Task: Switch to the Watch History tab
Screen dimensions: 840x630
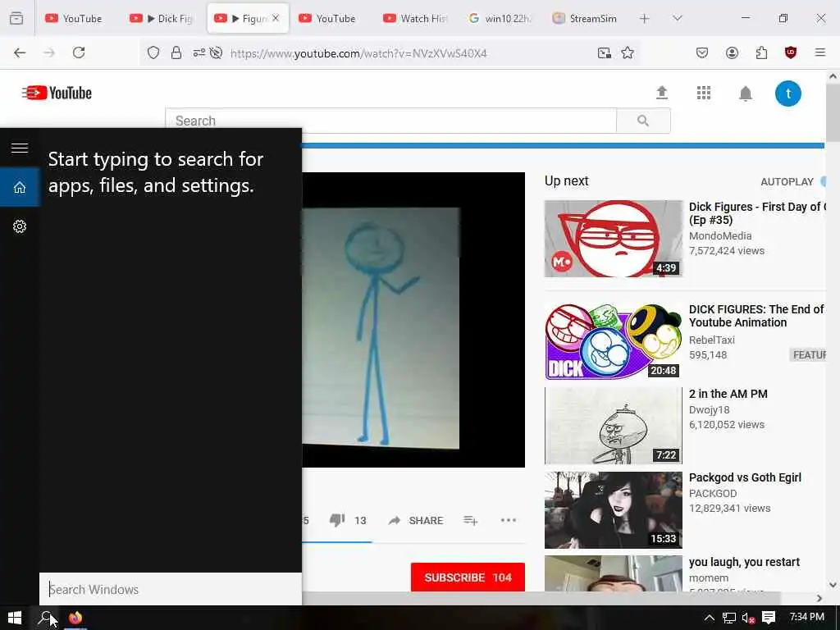Action: pyautogui.click(x=416, y=18)
